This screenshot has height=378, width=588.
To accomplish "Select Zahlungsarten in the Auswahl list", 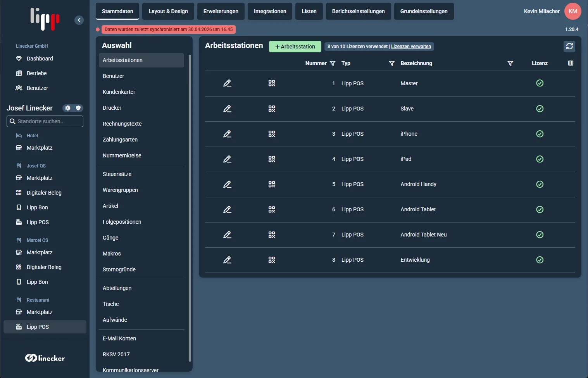I will point(141,140).
